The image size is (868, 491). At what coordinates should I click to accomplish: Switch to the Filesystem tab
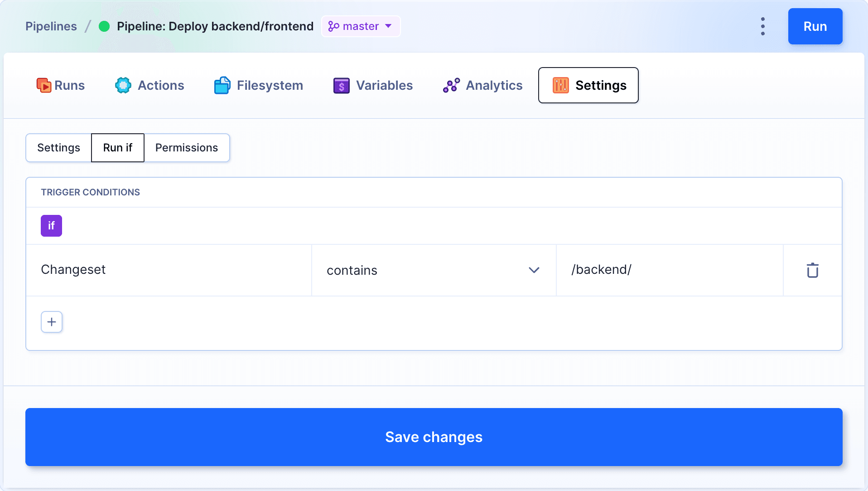(x=259, y=85)
